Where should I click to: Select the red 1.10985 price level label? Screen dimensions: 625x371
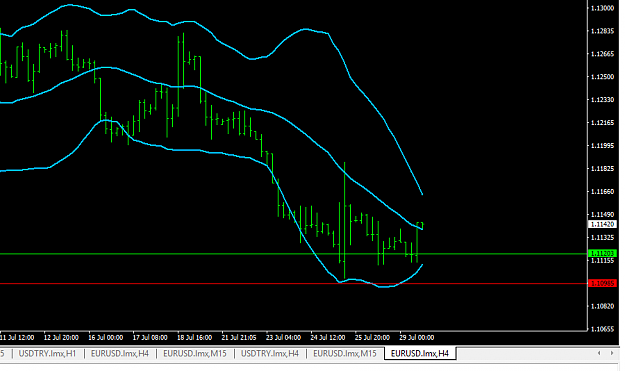[602, 283]
